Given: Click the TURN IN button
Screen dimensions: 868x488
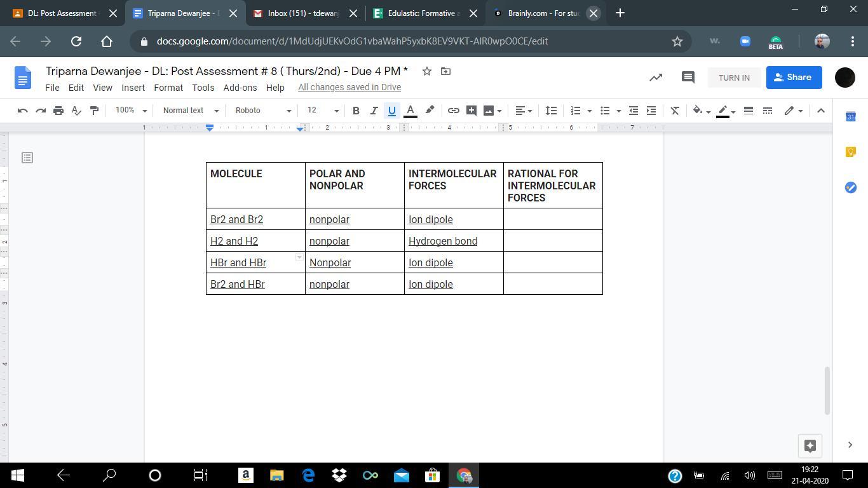Looking at the screenshot, I should tap(734, 78).
